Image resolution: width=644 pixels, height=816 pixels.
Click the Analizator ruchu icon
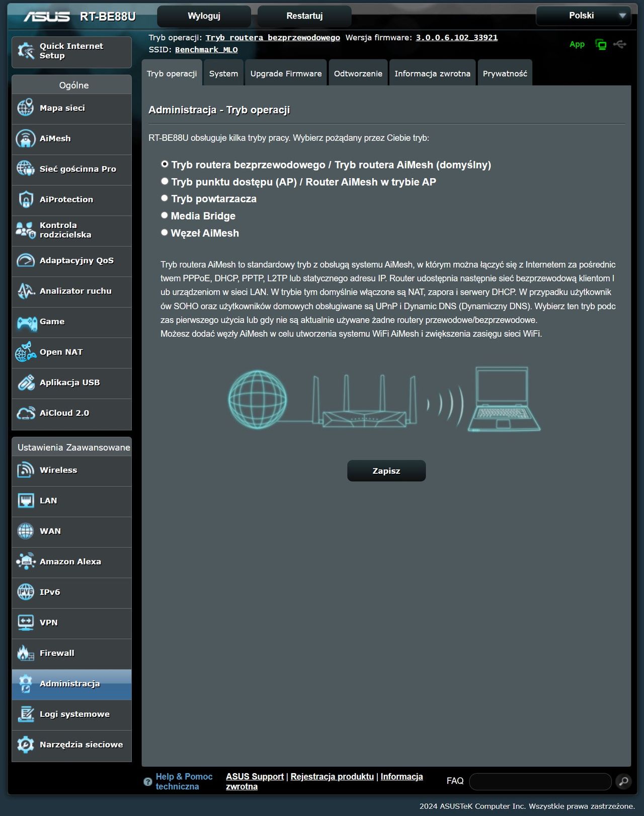(x=25, y=291)
